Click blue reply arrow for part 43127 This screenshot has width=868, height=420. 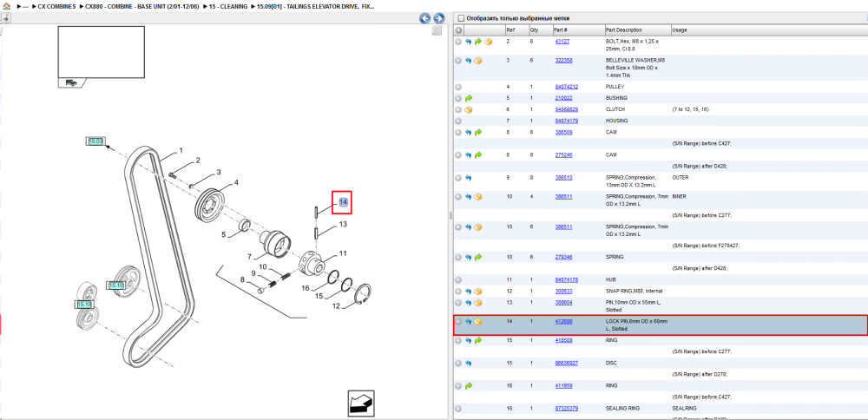click(x=469, y=42)
